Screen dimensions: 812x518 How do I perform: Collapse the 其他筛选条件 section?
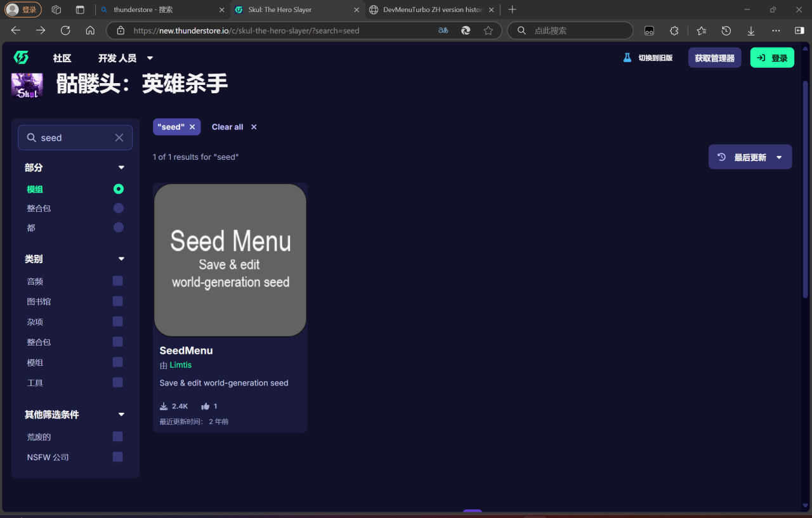pos(122,415)
